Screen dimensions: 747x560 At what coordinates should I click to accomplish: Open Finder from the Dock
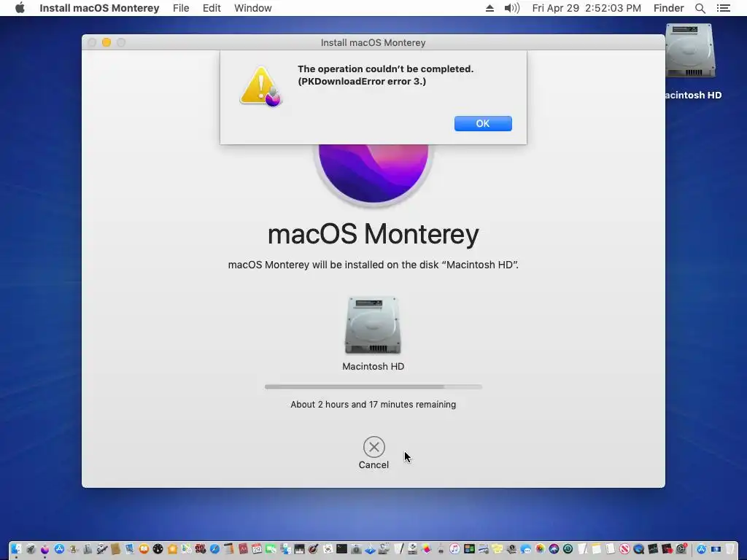coord(16,549)
